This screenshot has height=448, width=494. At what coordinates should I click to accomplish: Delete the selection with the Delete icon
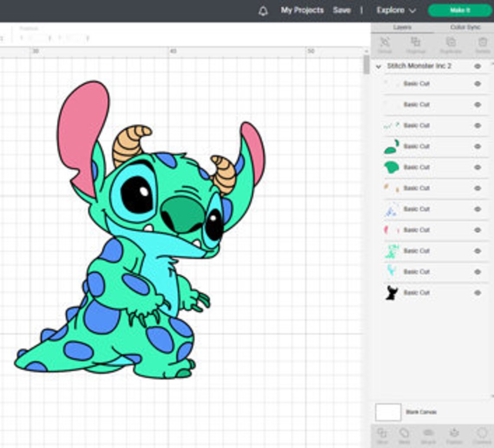[483, 46]
